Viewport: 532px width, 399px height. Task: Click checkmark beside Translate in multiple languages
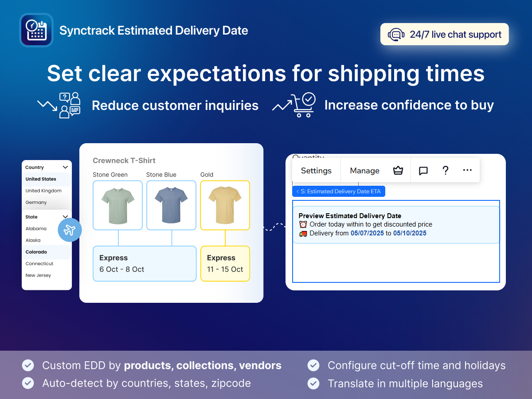[313, 383]
